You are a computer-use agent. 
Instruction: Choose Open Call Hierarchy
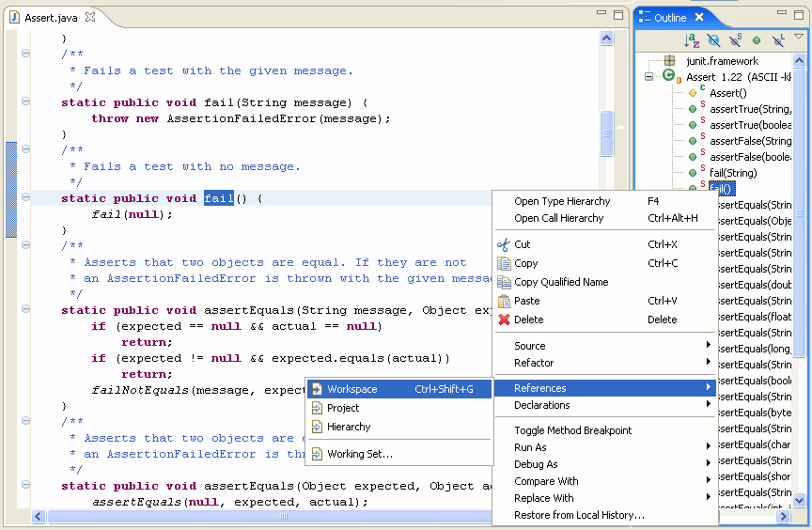605,218
